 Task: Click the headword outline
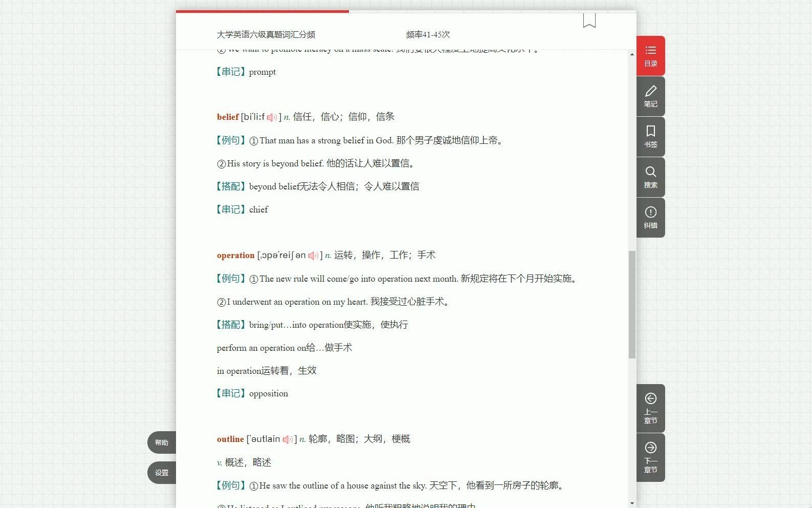click(230, 439)
